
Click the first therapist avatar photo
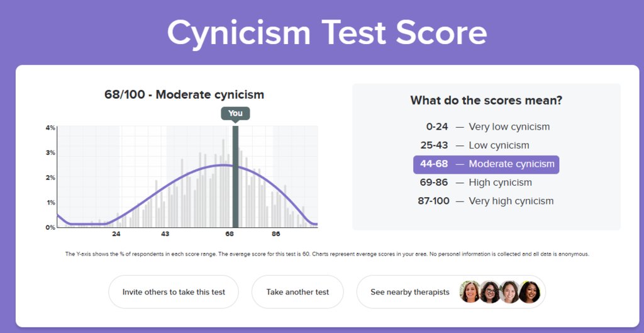[470, 292]
